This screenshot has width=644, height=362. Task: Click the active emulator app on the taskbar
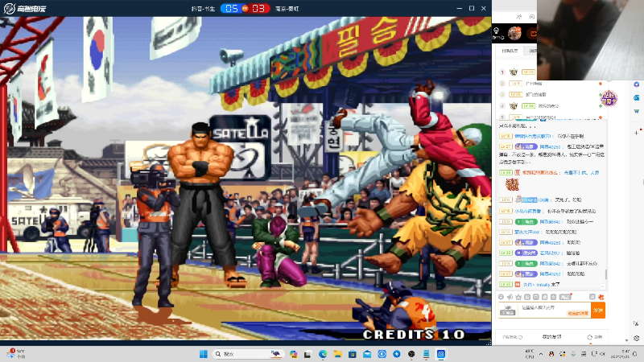tap(441, 354)
